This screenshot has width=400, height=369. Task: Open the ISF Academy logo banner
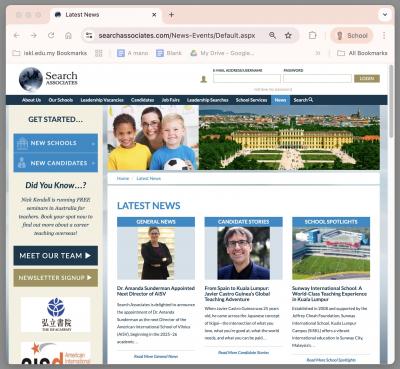point(56,314)
